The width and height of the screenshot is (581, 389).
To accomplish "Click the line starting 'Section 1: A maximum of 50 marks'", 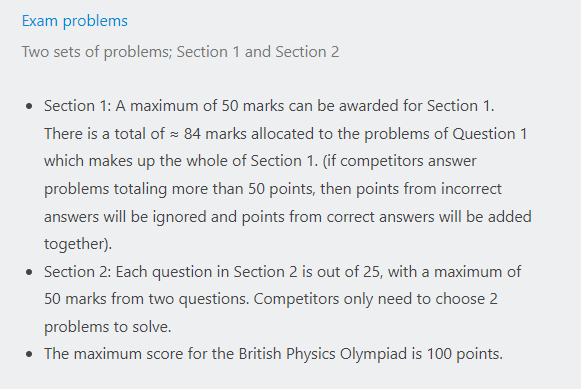I will pos(269,106).
